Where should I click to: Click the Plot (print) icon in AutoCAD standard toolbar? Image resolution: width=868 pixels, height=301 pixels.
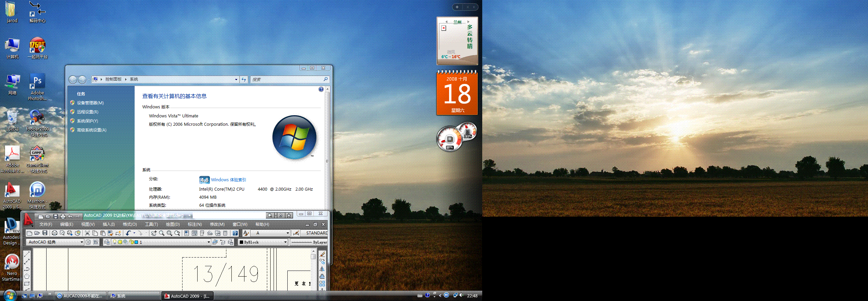(x=54, y=233)
